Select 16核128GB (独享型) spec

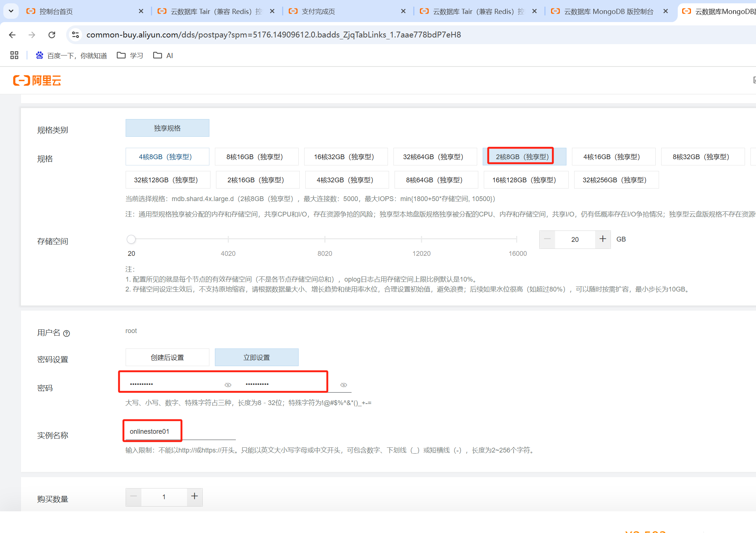(x=526, y=180)
